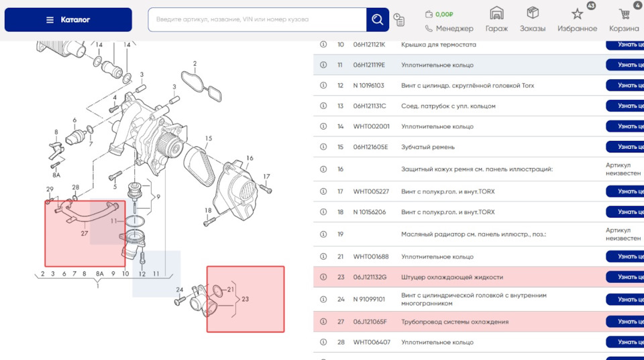The height and width of the screenshot is (360, 644).
Task: Click the magnifier search button
Action: [377, 20]
